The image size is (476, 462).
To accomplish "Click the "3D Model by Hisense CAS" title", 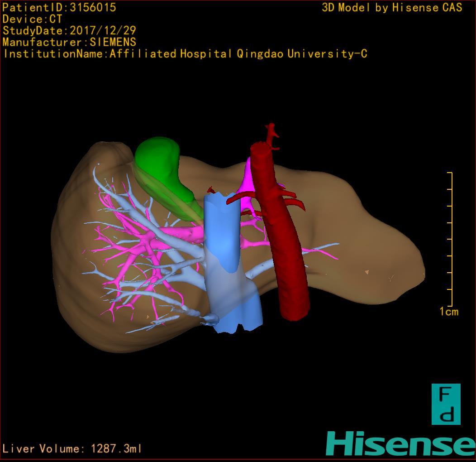I will coord(392,7).
